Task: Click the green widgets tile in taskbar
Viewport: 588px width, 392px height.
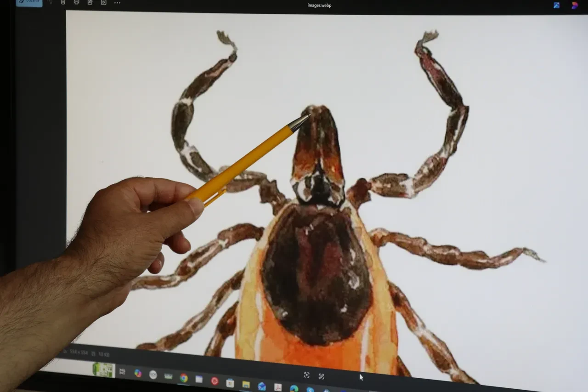Action: (103, 369)
